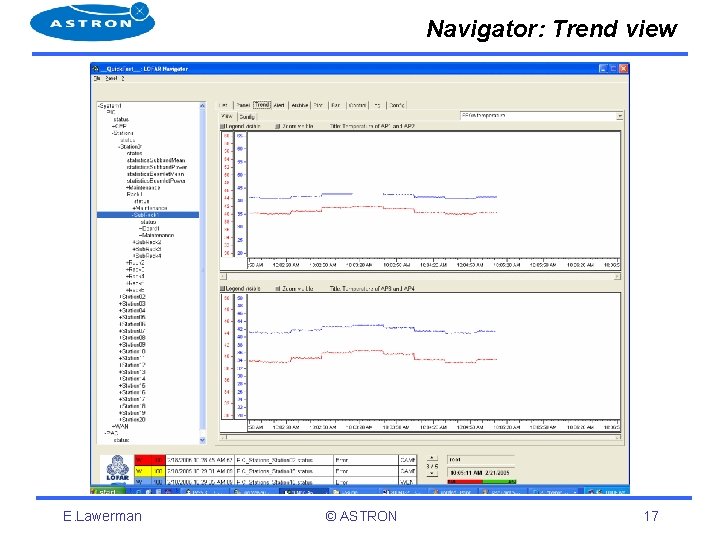Screen dimensions: 720x540
Task: Open the trend configuration dropdown arrow
Action: pos(619,116)
